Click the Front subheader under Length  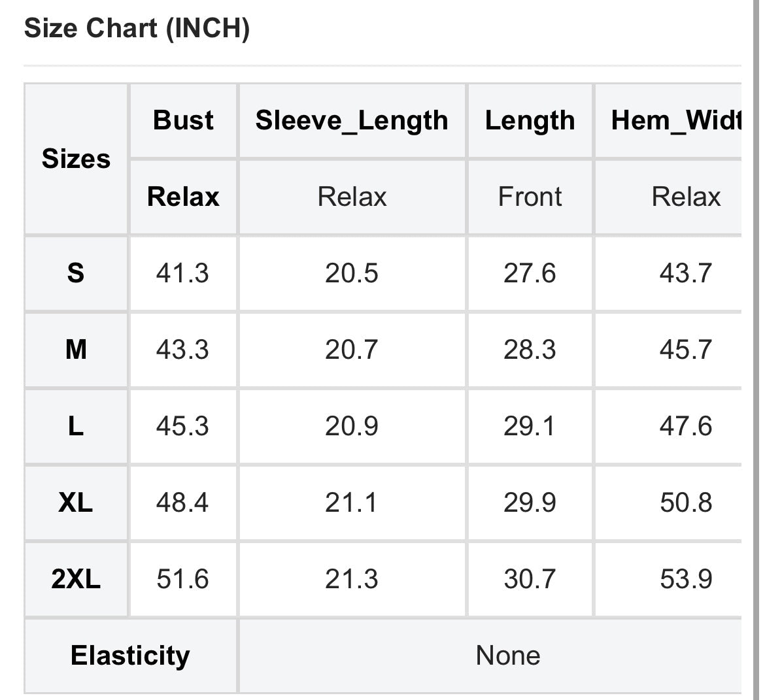(x=530, y=197)
